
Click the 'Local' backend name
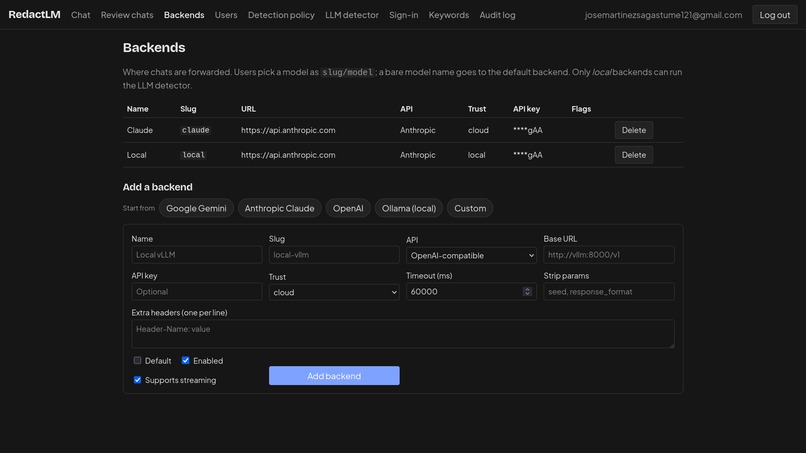pos(137,155)
